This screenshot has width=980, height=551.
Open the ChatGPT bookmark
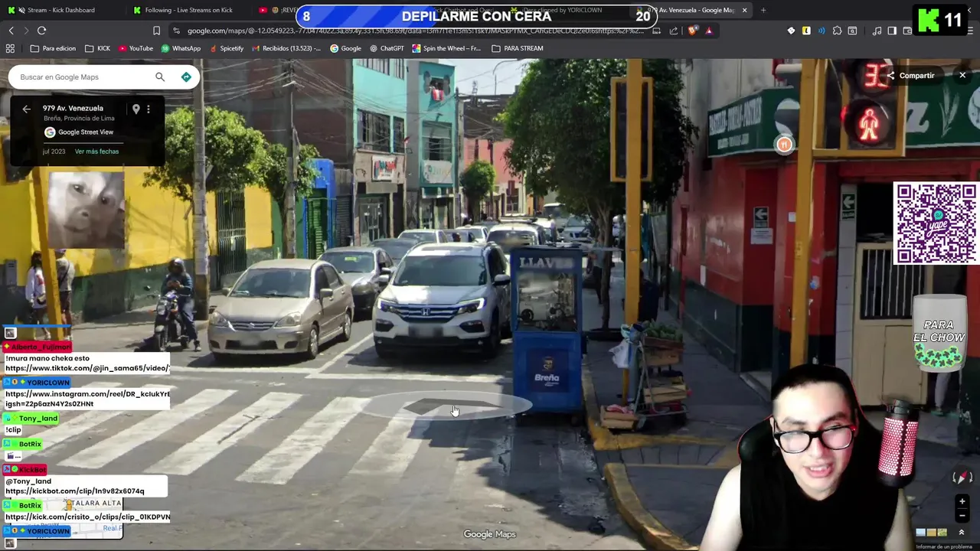coord(387,48)
